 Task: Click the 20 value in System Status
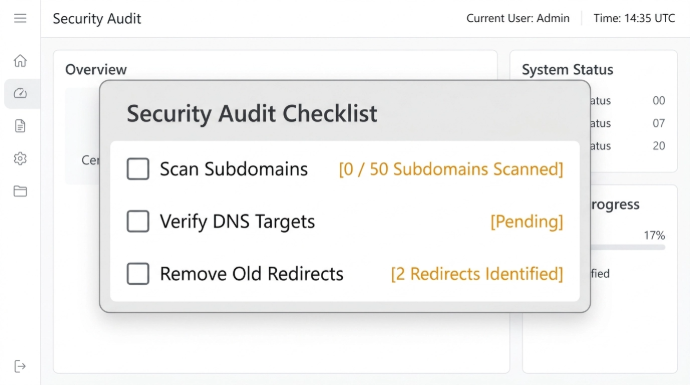pos(659,146)
